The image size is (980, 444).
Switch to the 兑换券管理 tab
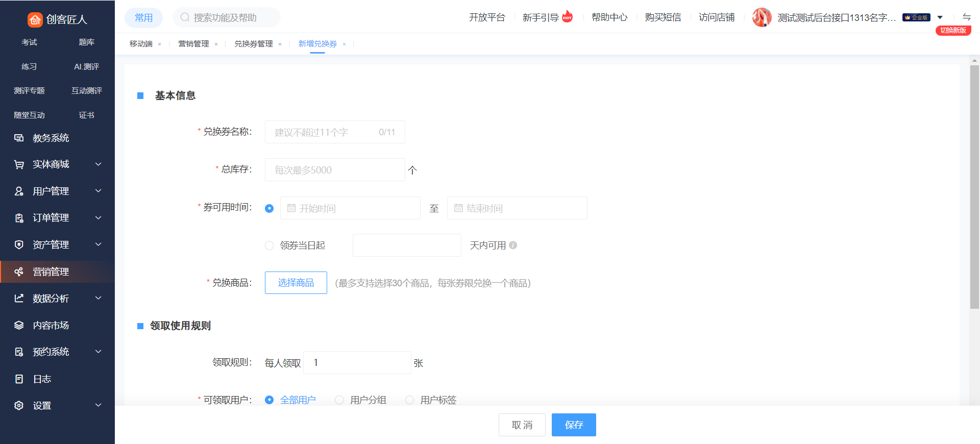pos(254,44)
